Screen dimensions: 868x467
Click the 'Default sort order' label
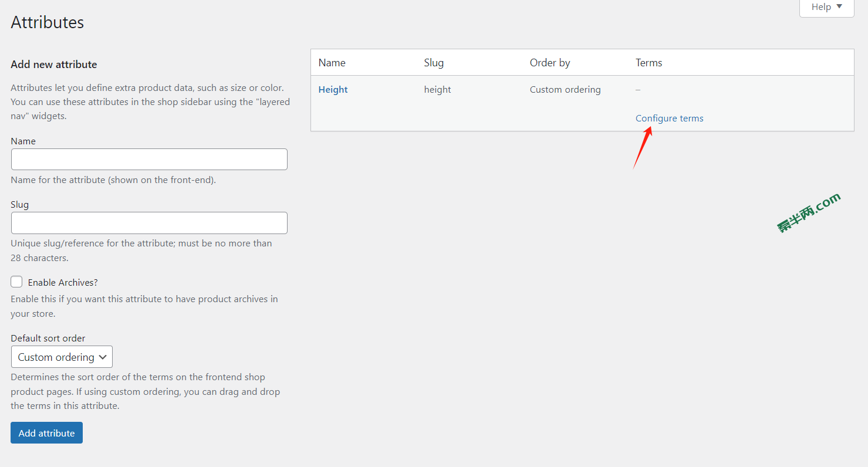(48, 339)
